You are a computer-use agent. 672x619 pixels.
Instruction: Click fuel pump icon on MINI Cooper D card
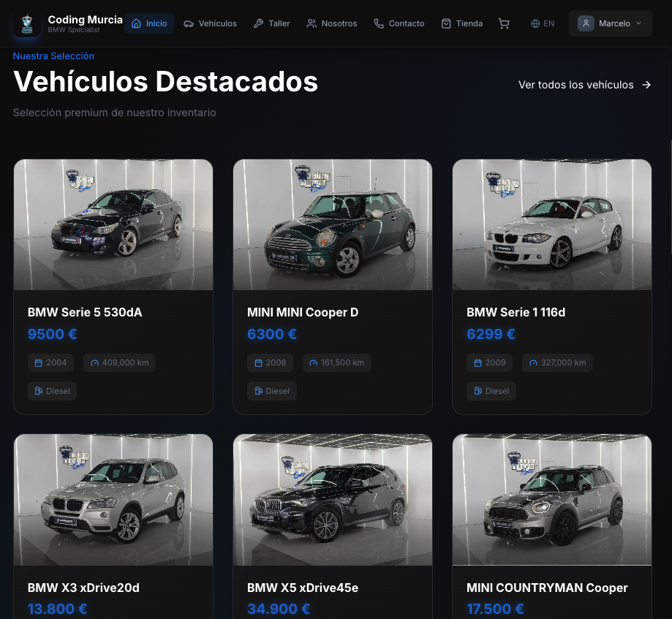point(258,391)
